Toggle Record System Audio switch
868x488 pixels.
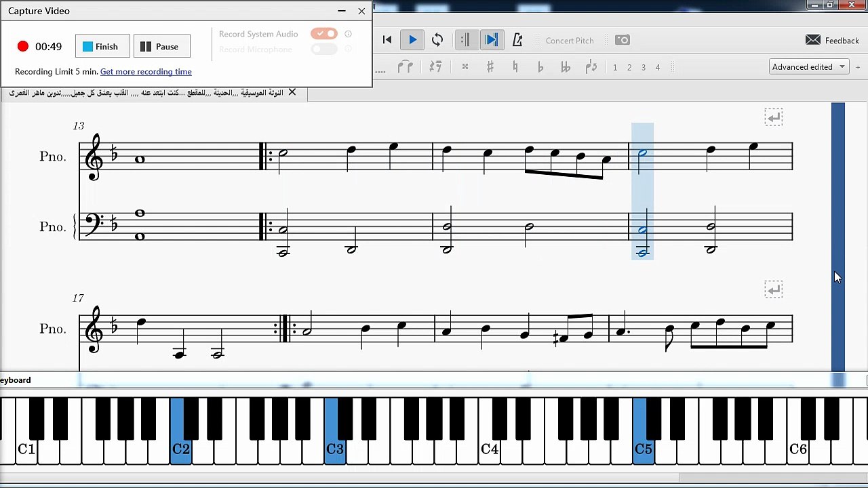click(x=324, y=33)
